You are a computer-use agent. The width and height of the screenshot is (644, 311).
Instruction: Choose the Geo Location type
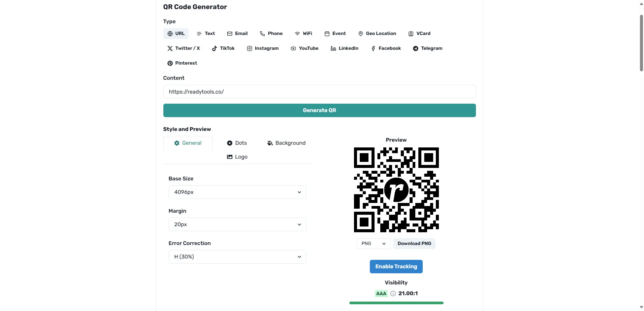(377, 33)
